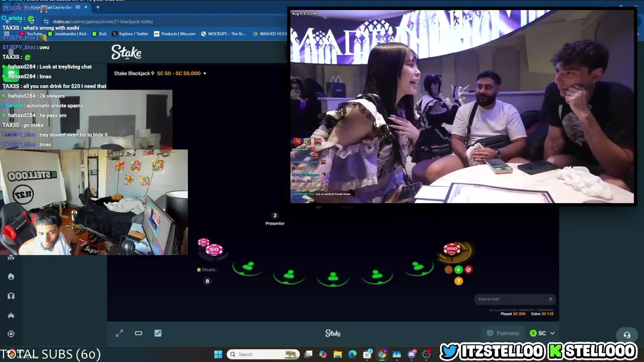
Task: Open the Explore / Twitter bookmark
Action: click(130, 34)
